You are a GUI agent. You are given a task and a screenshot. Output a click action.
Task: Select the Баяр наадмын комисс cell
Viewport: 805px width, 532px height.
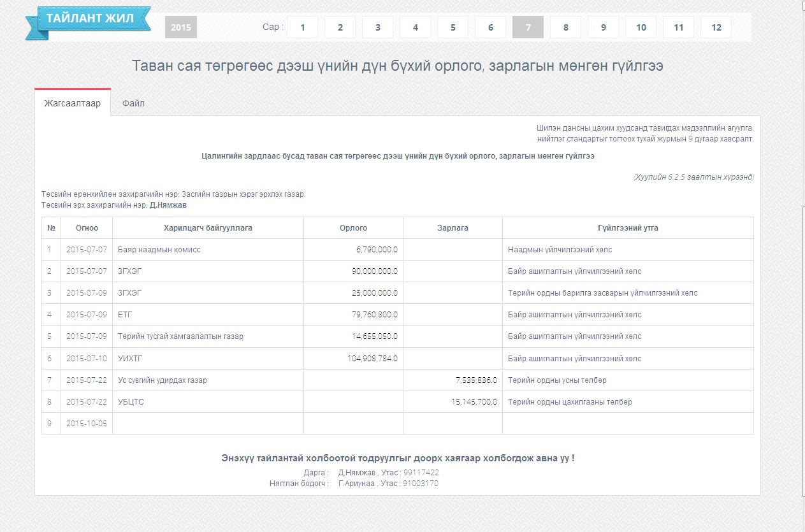pos(208,250)
